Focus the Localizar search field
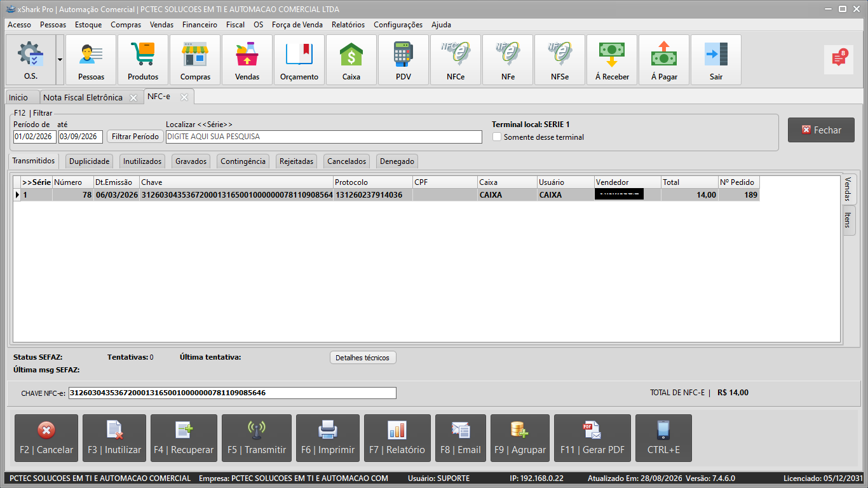The width and height of the screenshot is (868, 488). (x=324, y=137)
